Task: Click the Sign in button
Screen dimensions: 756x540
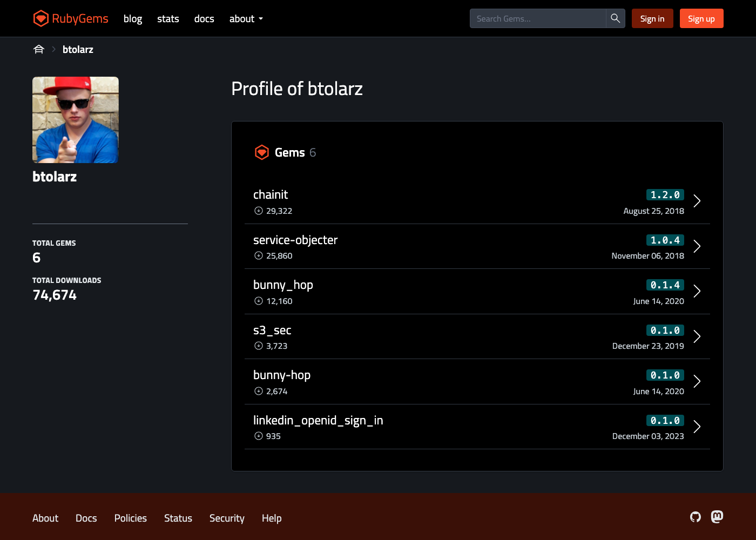Action: [652, 18]
